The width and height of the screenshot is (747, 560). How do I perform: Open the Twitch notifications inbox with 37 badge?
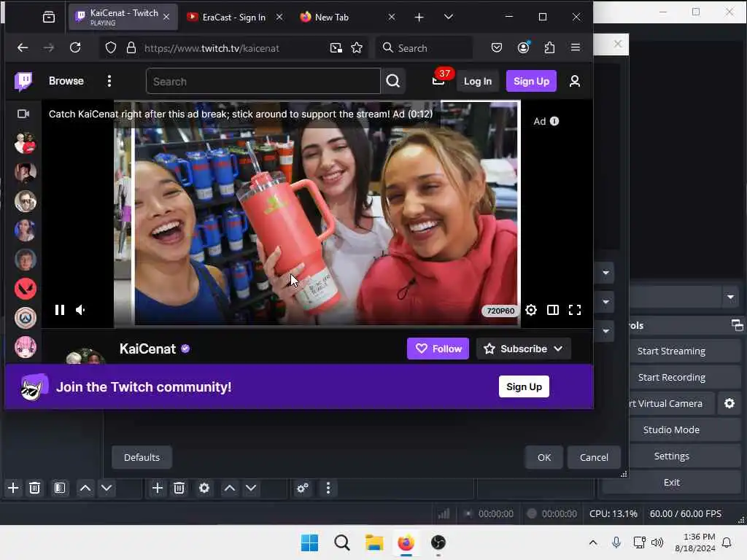[x=438, y=80]
